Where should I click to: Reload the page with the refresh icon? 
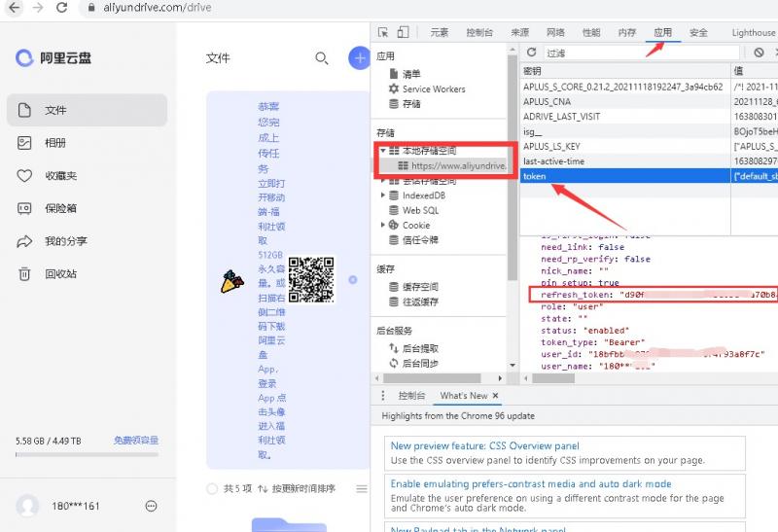coord(61,8)
